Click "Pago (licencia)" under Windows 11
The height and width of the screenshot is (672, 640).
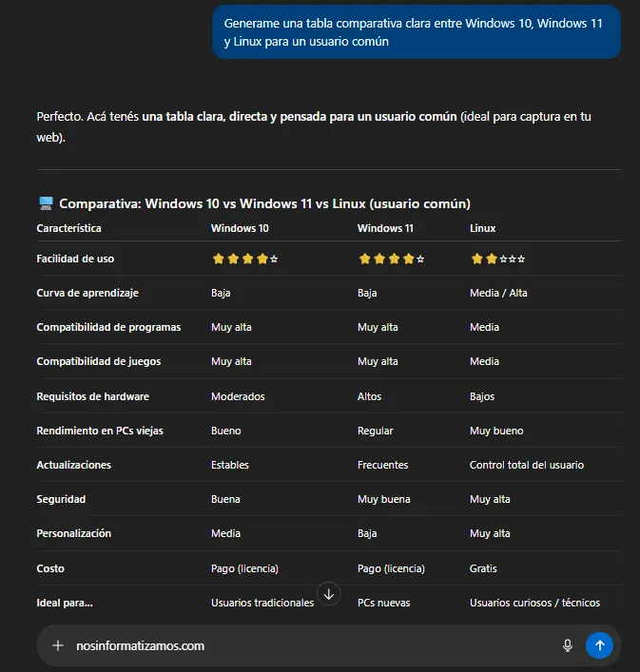coord(392,568)
